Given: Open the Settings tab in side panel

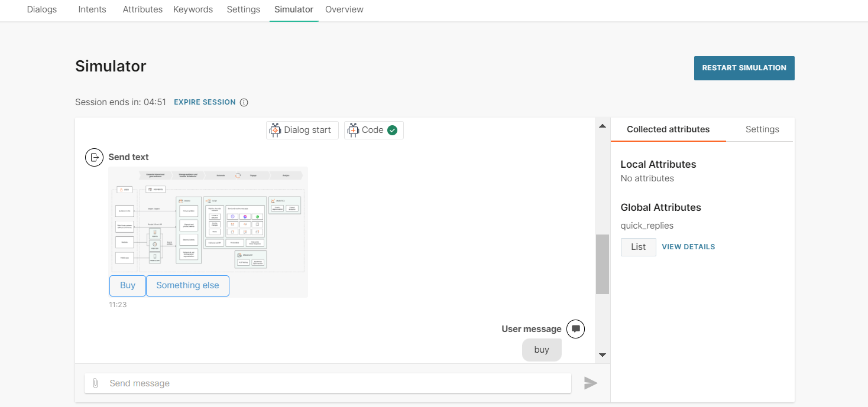Looking at the screenshot, I should (762, 129).
